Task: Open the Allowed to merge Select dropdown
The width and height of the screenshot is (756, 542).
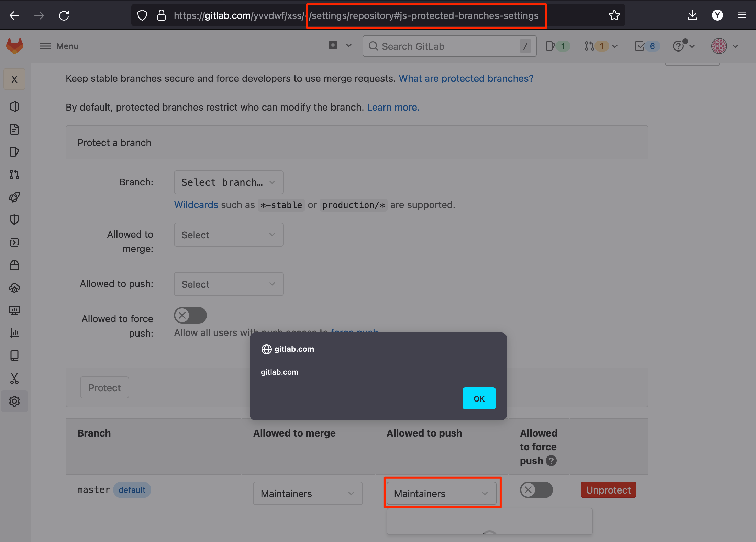Action: pos(229,235)
